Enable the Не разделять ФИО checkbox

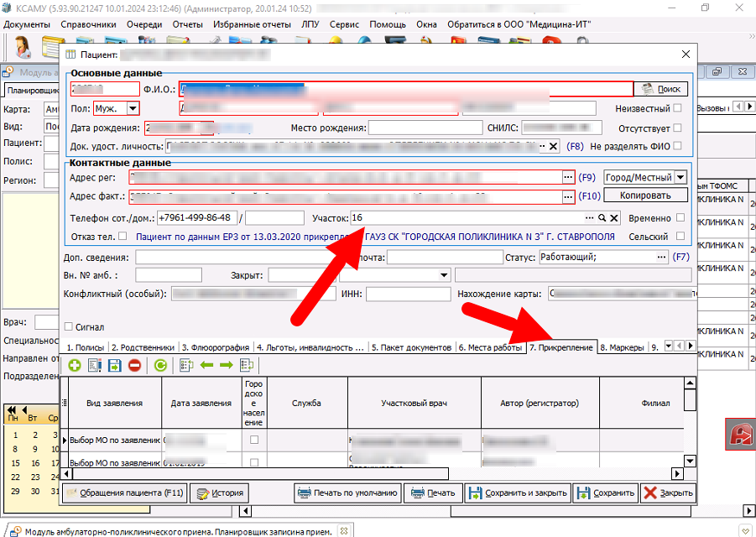(x=677, y=146)
